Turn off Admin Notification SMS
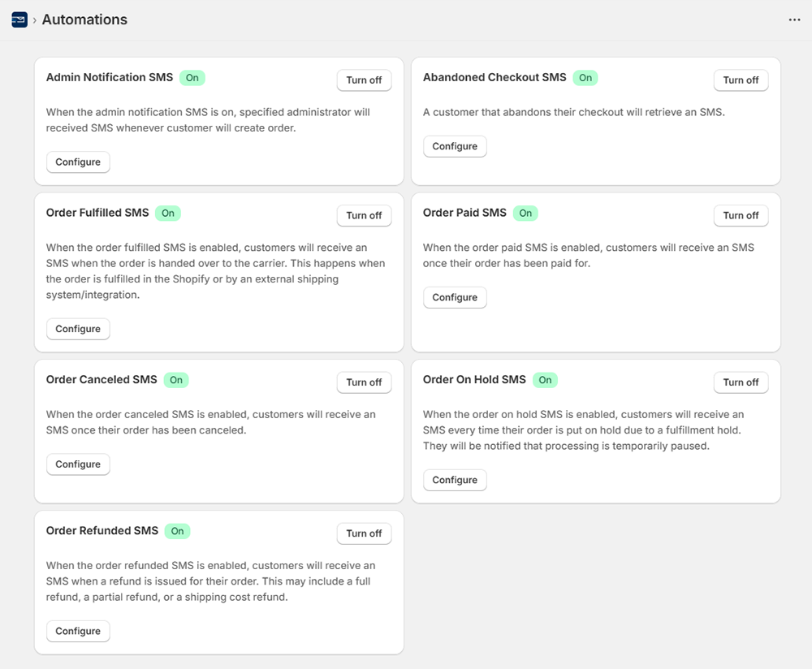The image size is (812, 669). (x=364, y=80)
